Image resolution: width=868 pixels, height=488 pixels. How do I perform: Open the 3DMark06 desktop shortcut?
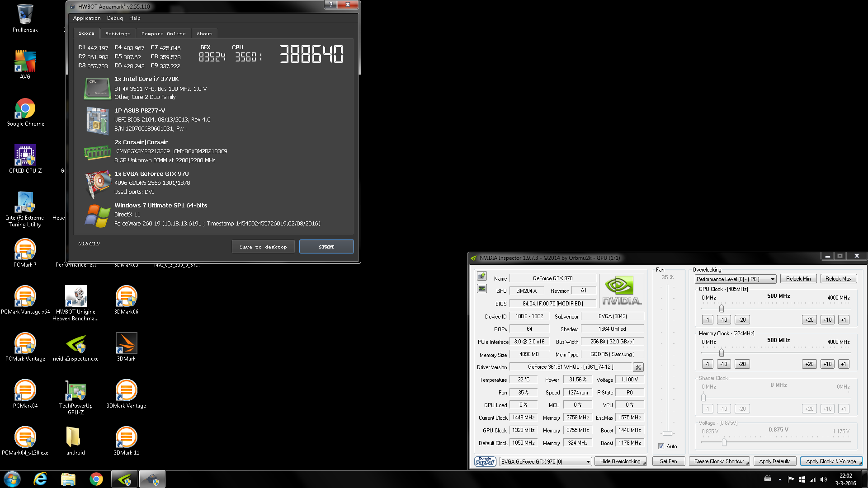tap(126, 300)
